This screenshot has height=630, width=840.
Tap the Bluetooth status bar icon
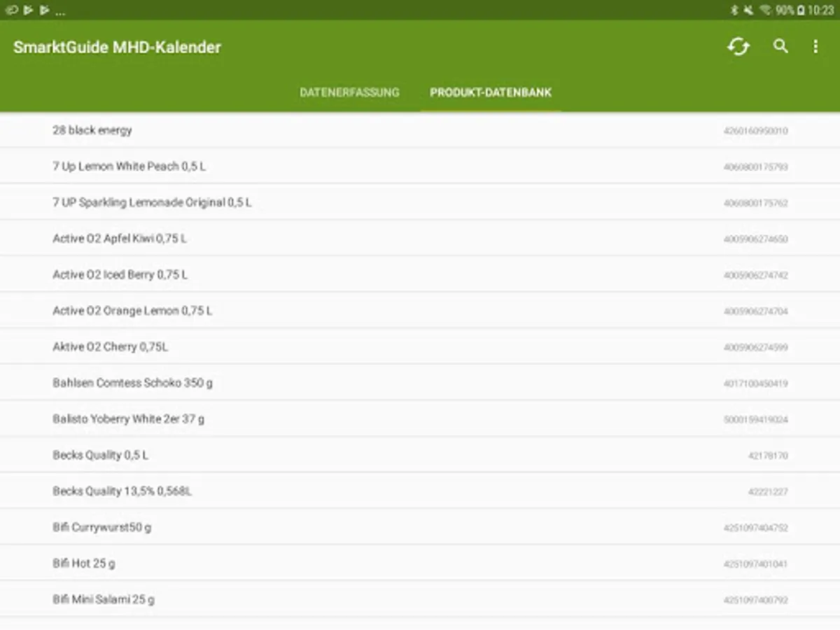(x=735, y=10)
